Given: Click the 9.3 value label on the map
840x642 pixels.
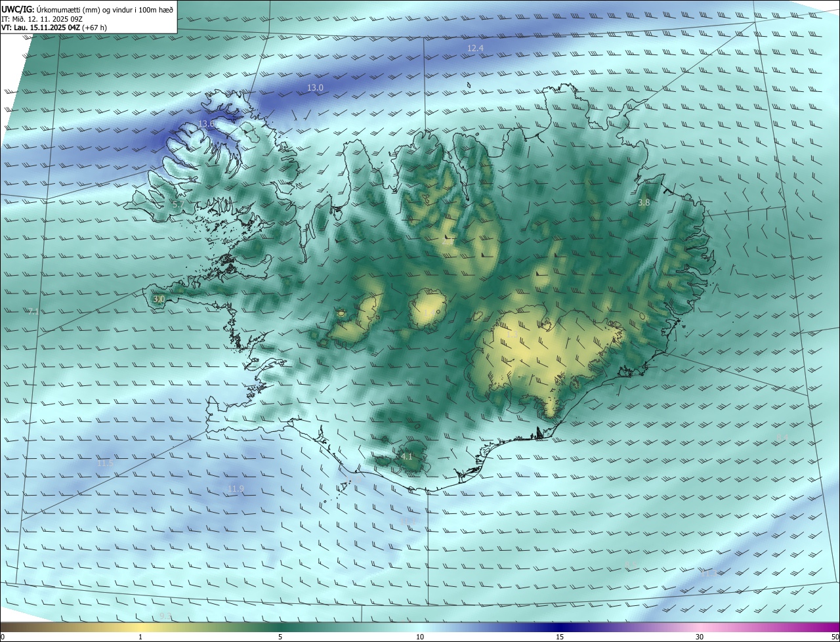Looking at the screenshot, I should coord(165,616).
